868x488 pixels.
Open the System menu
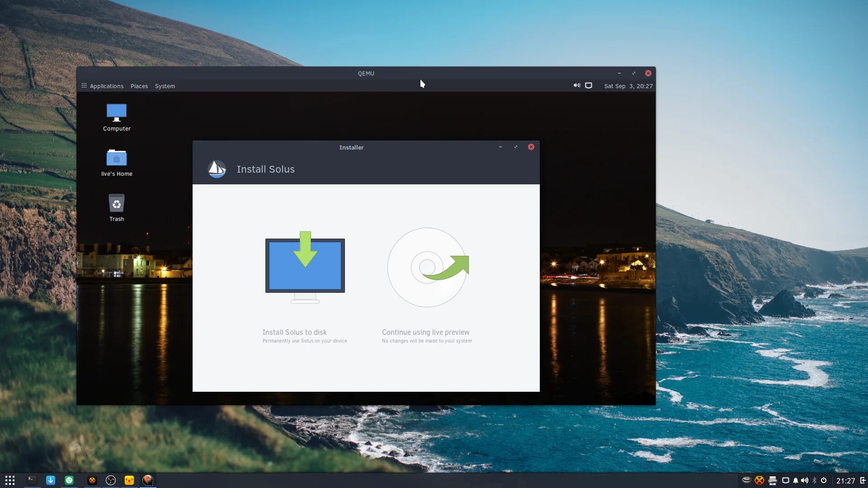point(165,86)
